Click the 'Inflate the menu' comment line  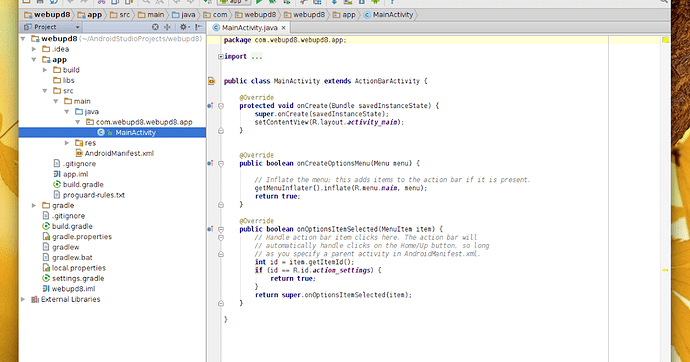392,179
